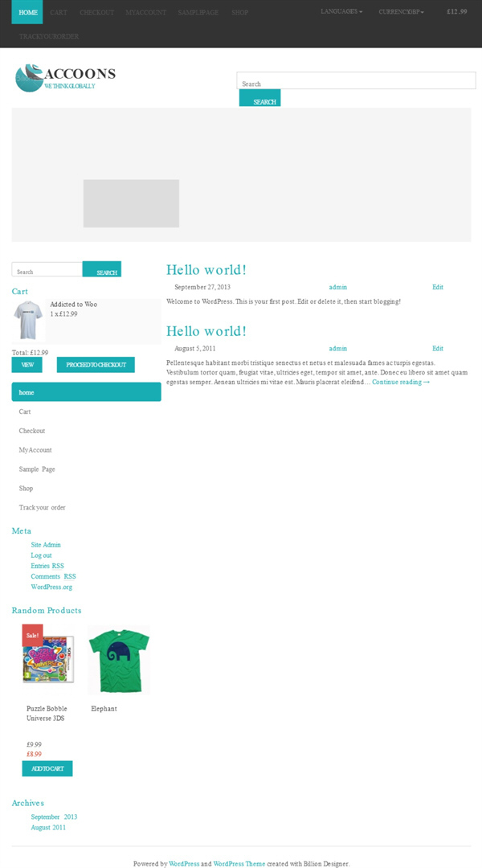Viewport: 482px width, 868px height.
Task: Add Puzzle Bobble to cart
Action: pyautogui.click(x=47, y=768)
